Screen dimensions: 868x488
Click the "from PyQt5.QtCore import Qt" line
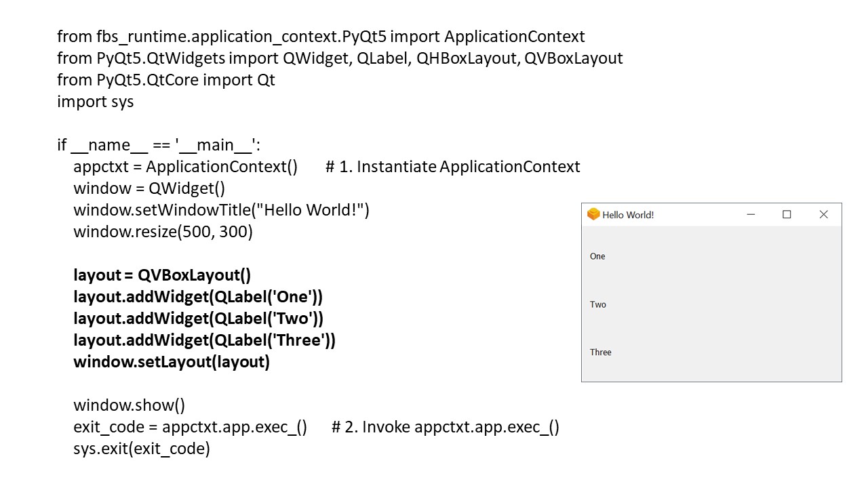click(x=166, y=80)
